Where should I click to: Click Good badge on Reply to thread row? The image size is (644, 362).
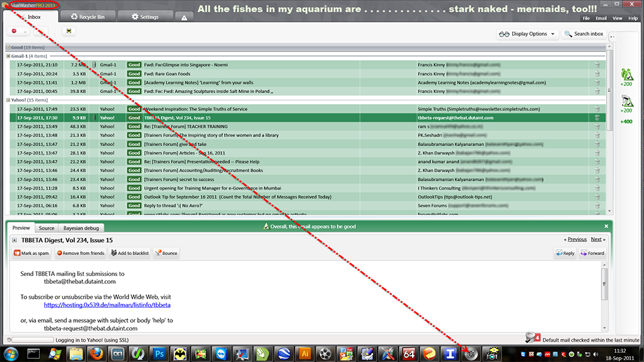[x=134, y=206]
